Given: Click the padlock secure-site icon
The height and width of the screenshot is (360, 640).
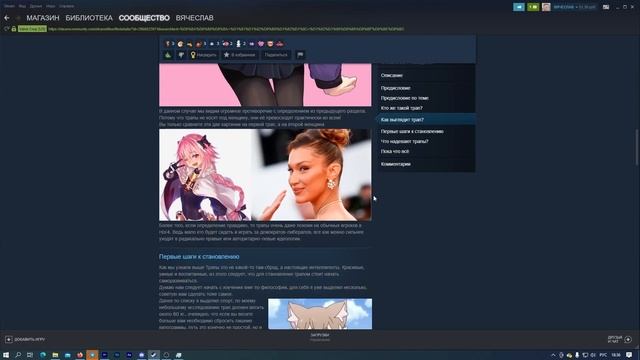Looking at the screenshot, I should click(13, 29).
